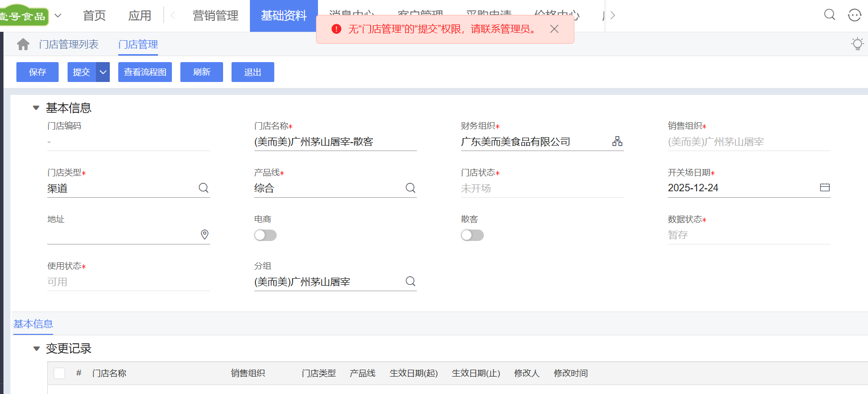Collapse the 变更记录 section

click(36, 349)
